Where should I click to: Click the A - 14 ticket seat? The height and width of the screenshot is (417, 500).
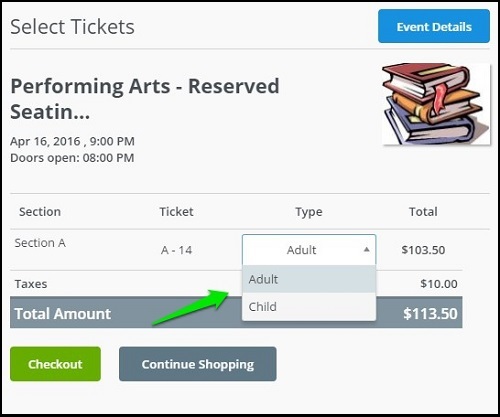tap(176, 250)
